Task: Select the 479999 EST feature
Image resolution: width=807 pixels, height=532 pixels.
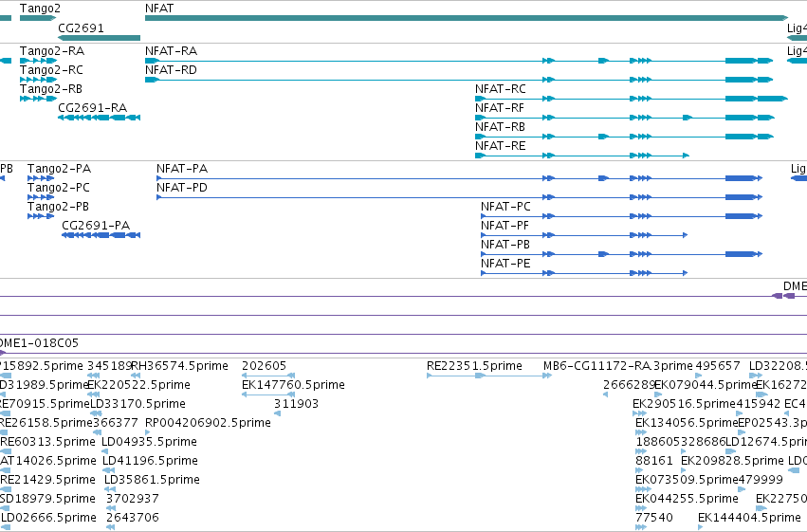Action: pyautogui.click(x=742, y=490)
